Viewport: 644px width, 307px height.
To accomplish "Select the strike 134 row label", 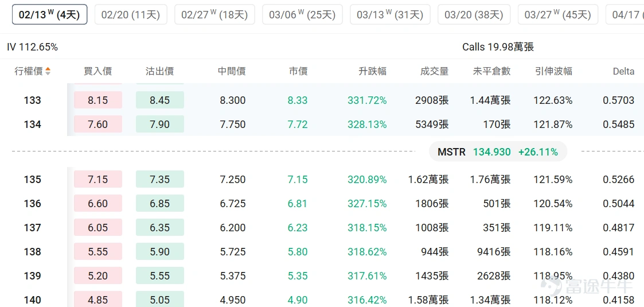I will (x=33, y=124).
